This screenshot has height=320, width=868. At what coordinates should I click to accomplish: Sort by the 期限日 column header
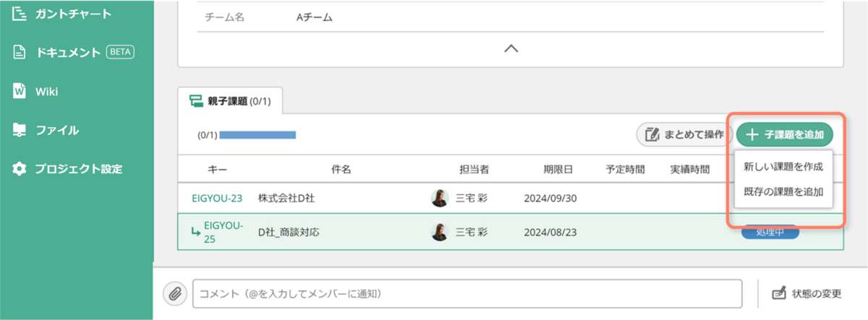point(558,170)
